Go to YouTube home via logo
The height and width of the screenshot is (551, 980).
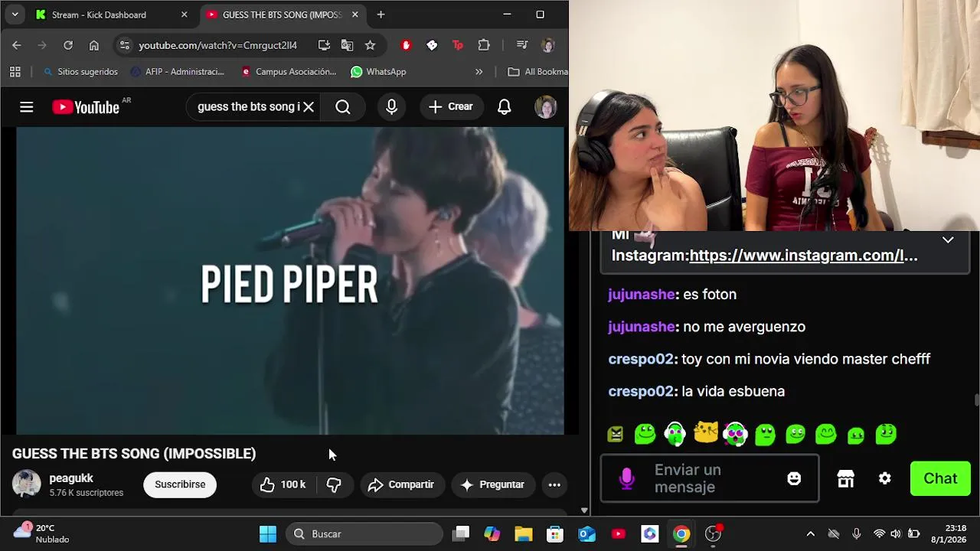86,107
